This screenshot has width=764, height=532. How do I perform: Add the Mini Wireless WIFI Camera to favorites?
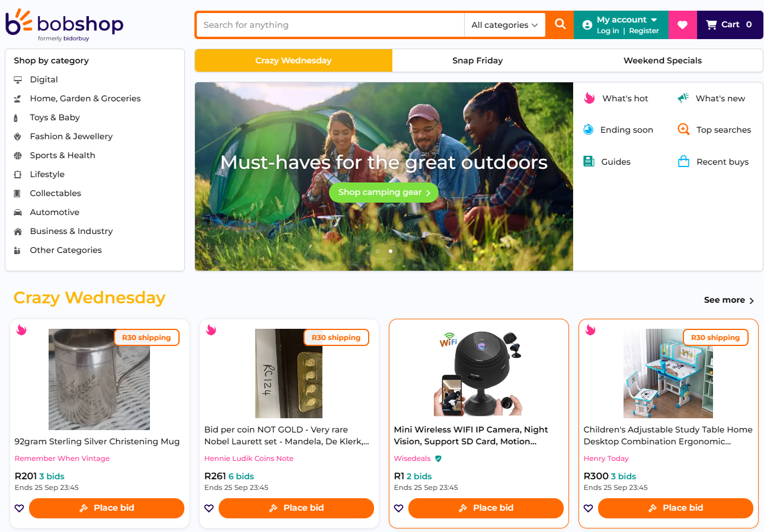[399, 508]
